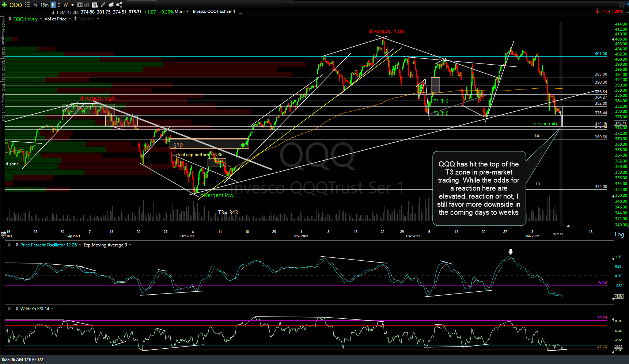Image resolution: width=629 pixels, height=364 pixels.
Task: Select the pencil drawing tool
Action: click(103, 5)
